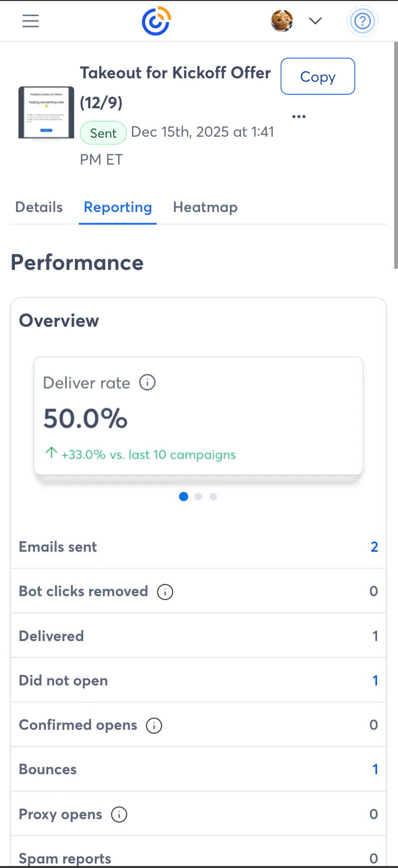
Task: Open the three-dot more actions menu
Action: click(x=299, y=117)
